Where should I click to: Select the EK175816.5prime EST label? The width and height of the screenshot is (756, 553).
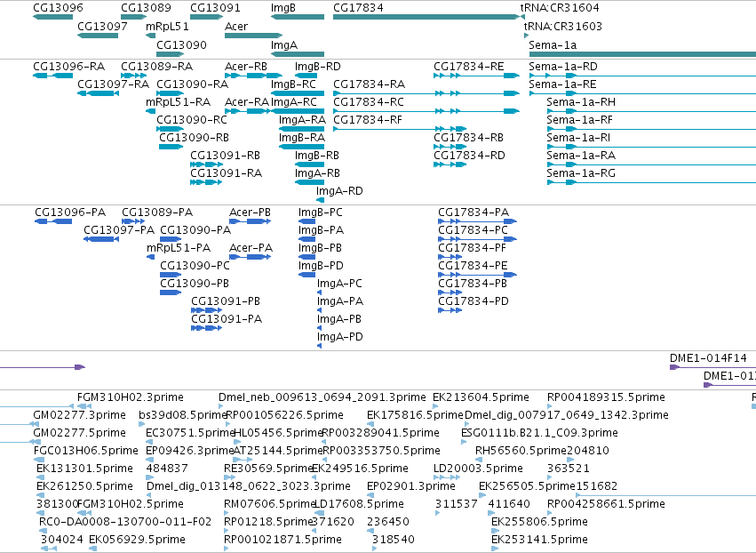coord(415,415)
